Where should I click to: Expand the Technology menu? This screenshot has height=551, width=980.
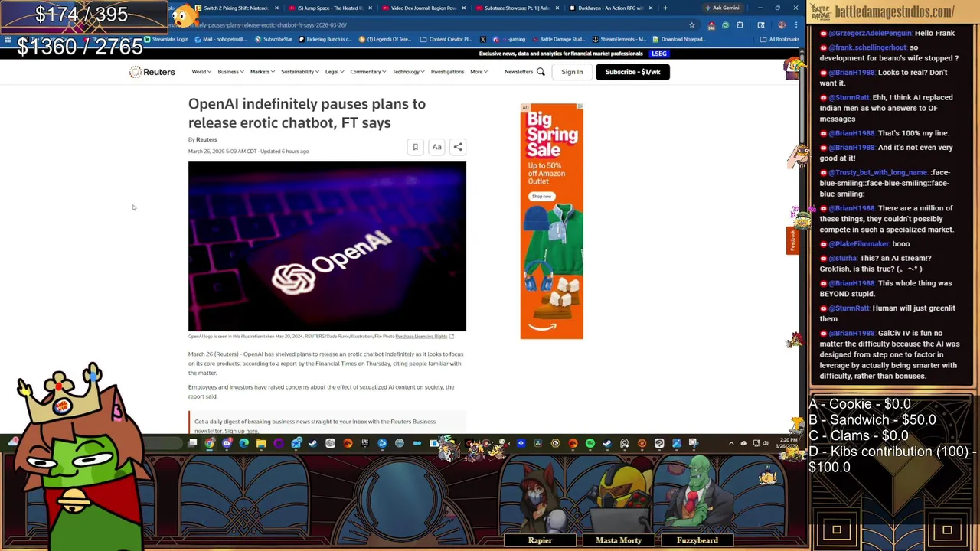[x=409, y=72]
